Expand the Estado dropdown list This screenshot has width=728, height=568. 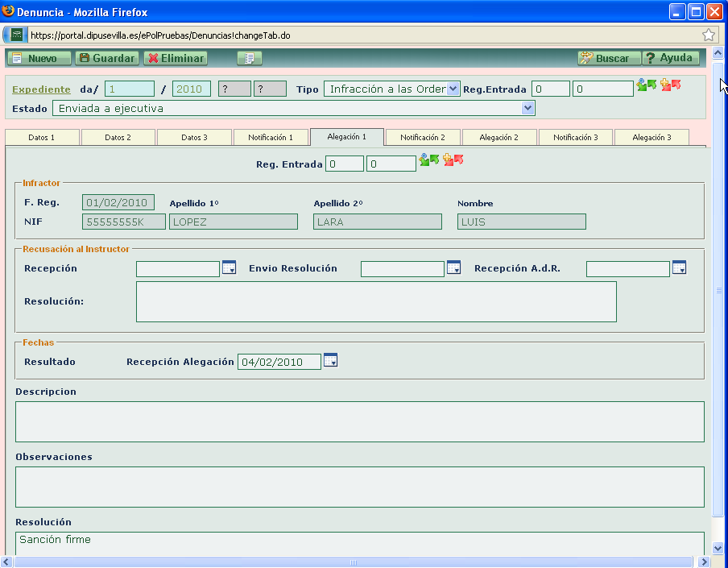click(x=527, y=108)
